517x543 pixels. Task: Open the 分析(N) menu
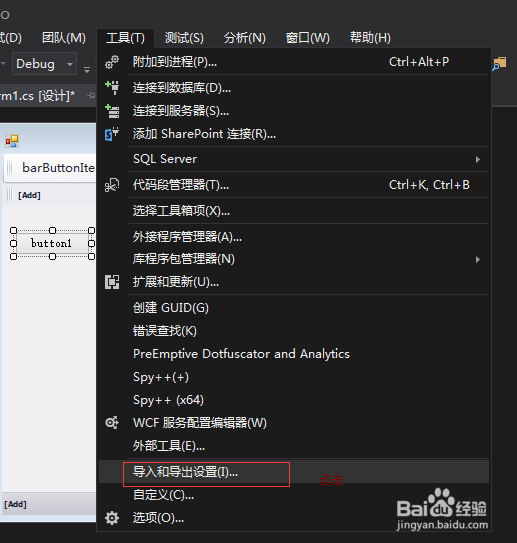pos(244,38)
